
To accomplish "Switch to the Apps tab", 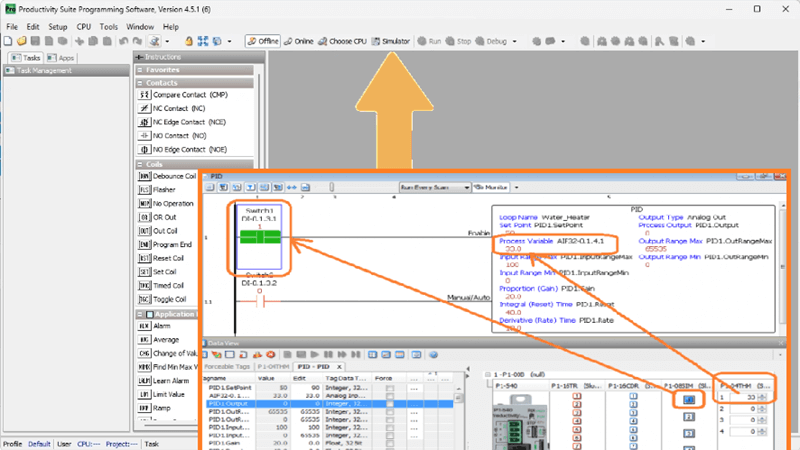I will pos(61,58).
